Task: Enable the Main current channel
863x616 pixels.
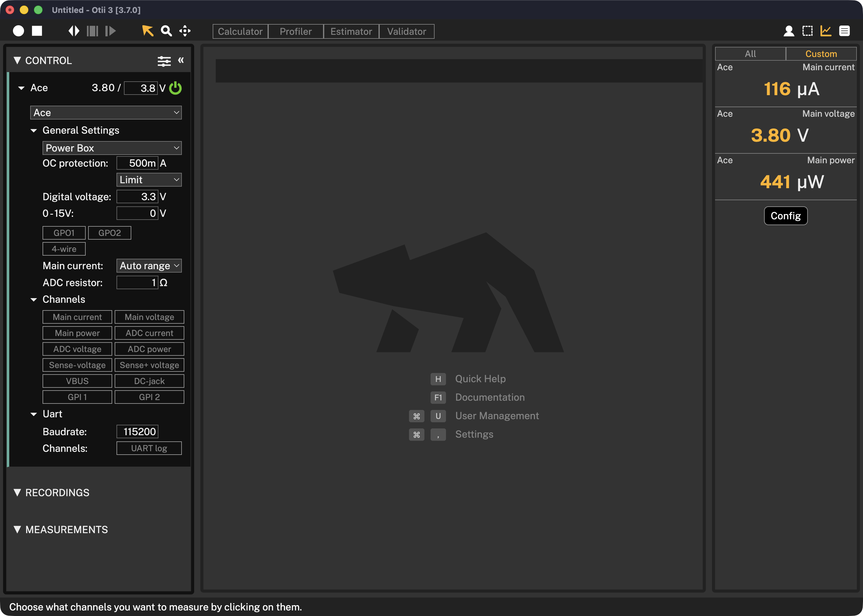Action: tap(77, 317)
